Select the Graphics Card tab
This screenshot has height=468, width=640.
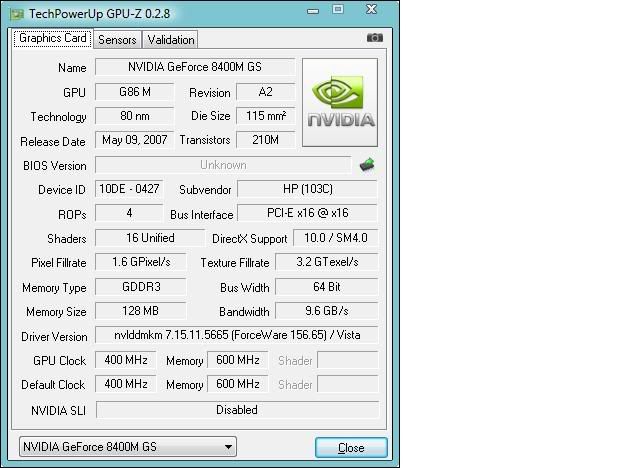pyautogui.click(x=53, y=38)
